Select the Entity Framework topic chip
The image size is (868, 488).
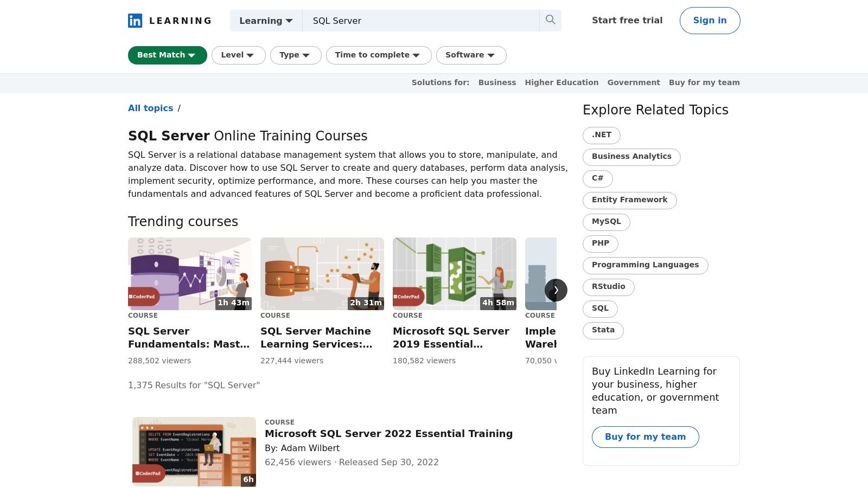(630, 200)
